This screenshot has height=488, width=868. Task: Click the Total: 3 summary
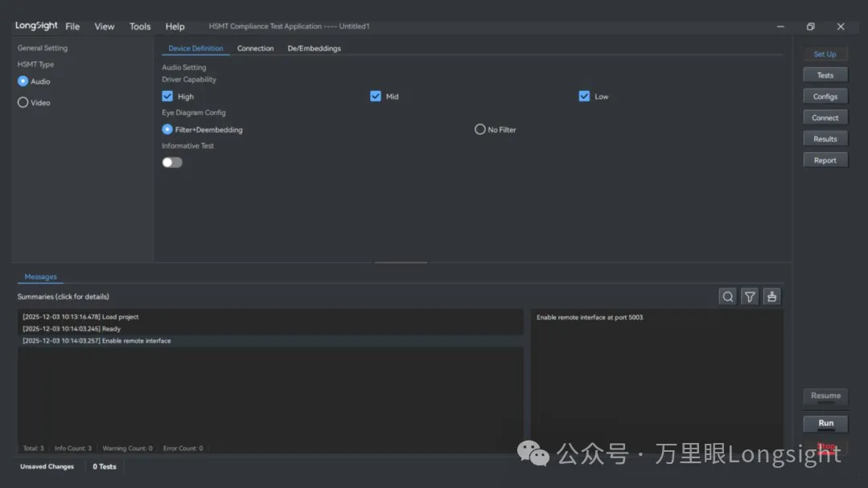(x=33, y=448)
